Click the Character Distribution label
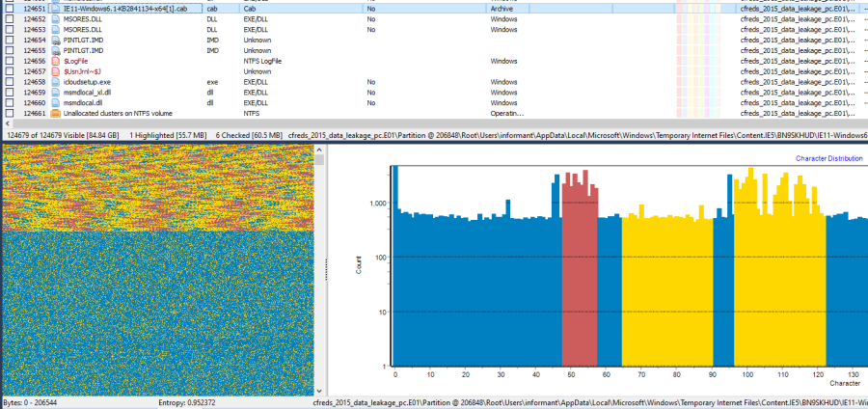Viewport: 868px width, 409px height. point(828,157)
